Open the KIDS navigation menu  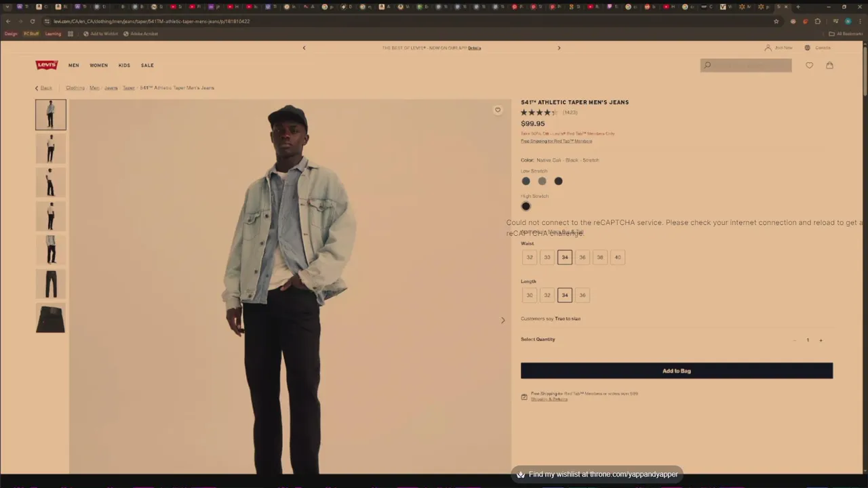tap(124, 66)
